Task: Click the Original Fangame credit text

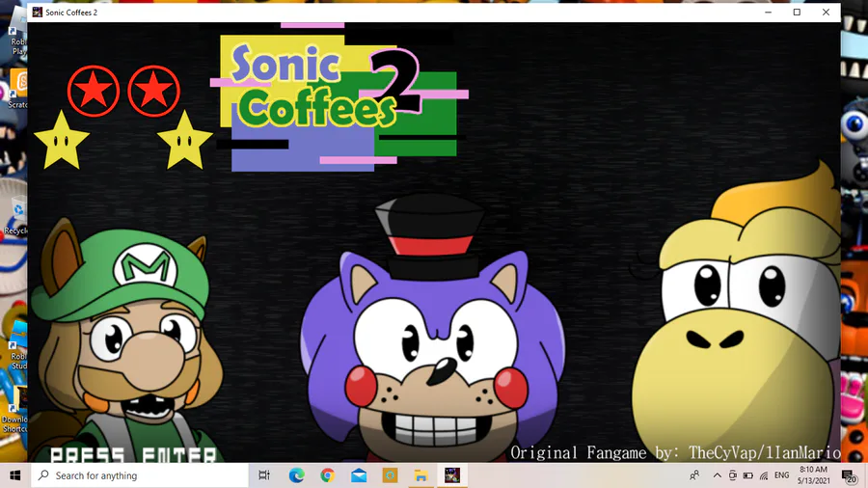Action: [x=675, y=452]
